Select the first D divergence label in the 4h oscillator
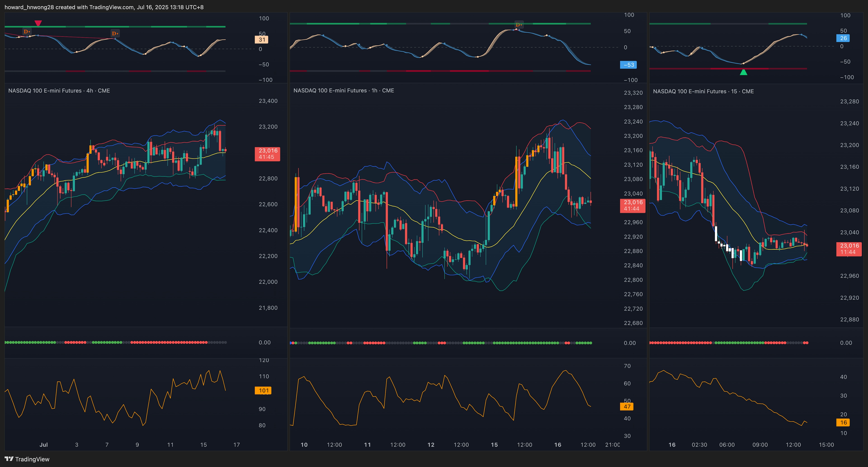868x467 pixels. click(x=27, y=32)
